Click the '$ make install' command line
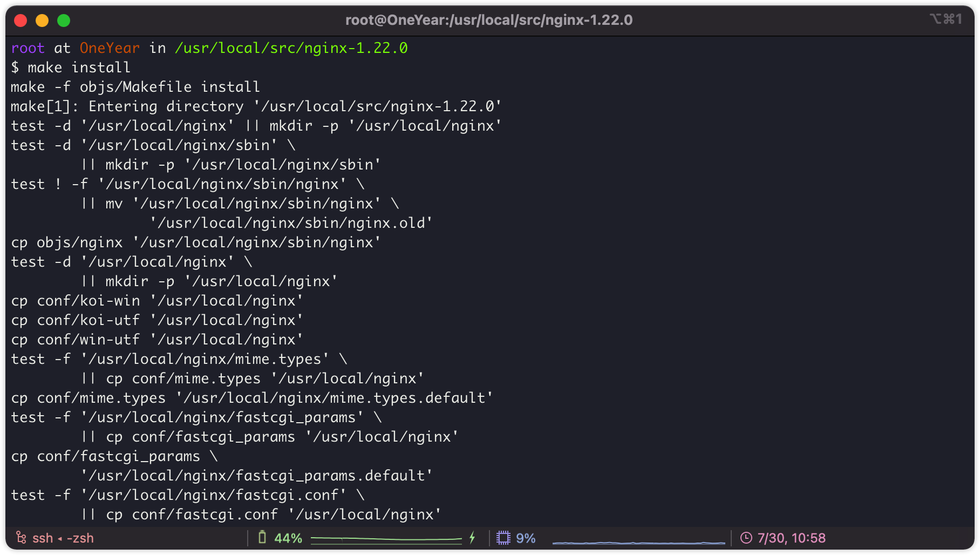 click(x=71, y=67)
